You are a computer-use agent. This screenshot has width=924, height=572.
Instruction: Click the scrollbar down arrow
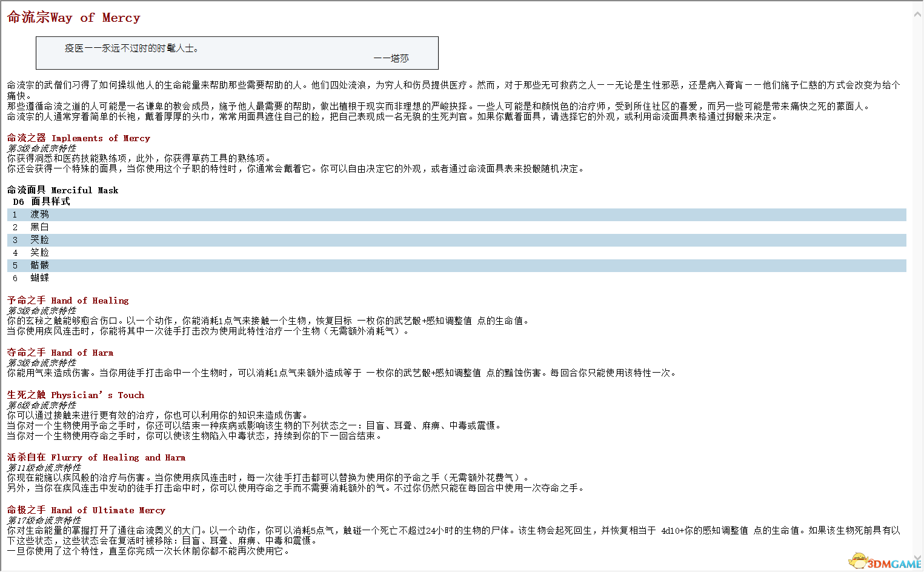(x=917, y=559)
